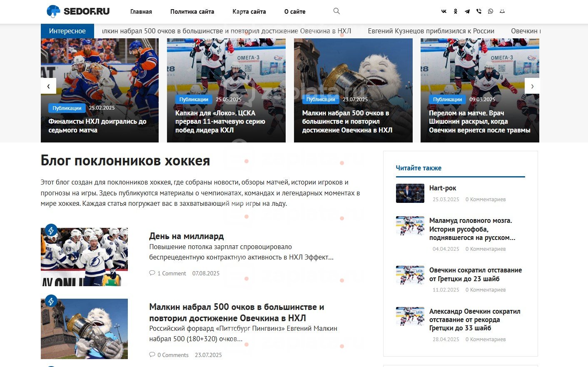Viewport: 588px width, 367px height.
Task: Click the SEDOF.RU hockey helmet logo
Action: tap(53, 11)
